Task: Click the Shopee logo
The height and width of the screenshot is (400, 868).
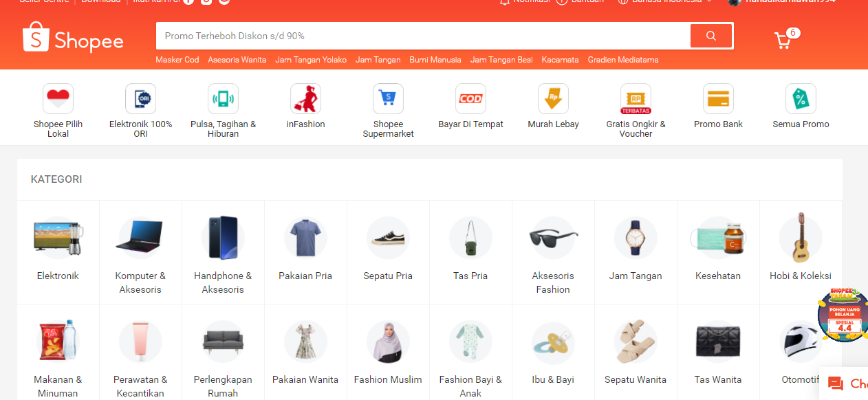Action: point(73,37)
